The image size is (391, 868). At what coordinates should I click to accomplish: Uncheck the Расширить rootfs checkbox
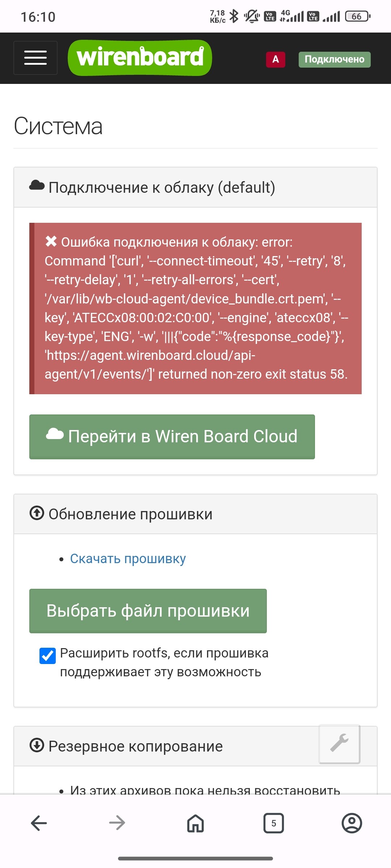[x=47, y=656]
